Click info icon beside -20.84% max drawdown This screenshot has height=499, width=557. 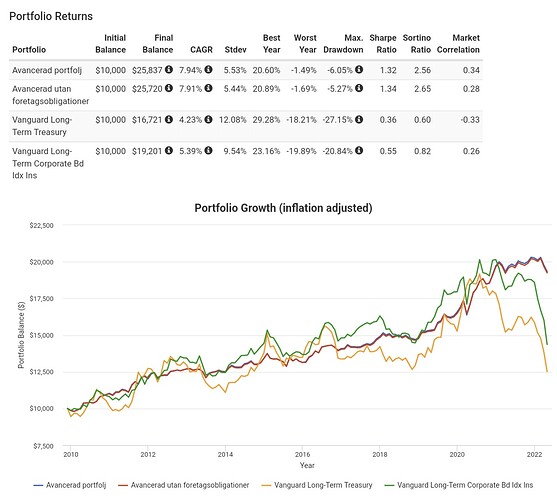[x=359, y=151]
